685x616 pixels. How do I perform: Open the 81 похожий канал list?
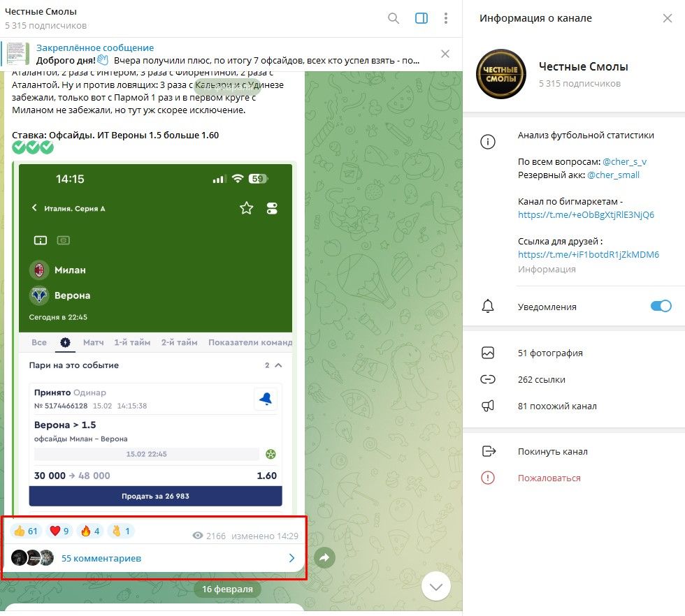[557, 406]
